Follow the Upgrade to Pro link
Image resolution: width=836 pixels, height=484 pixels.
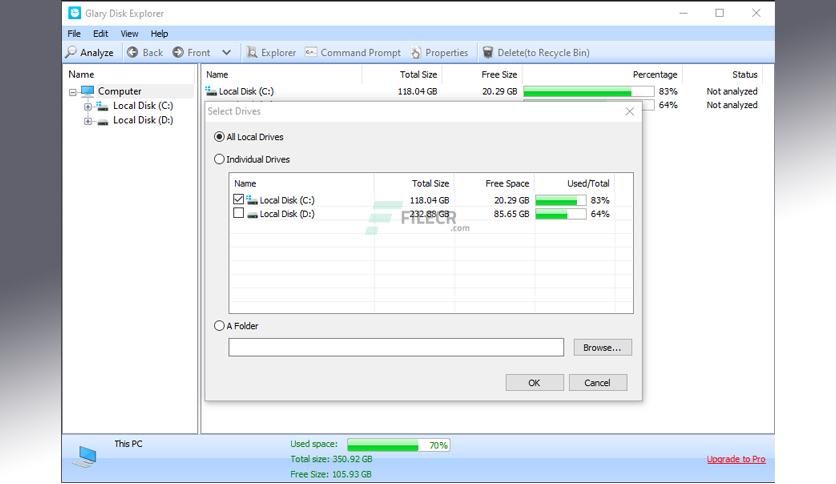[736, 459]
